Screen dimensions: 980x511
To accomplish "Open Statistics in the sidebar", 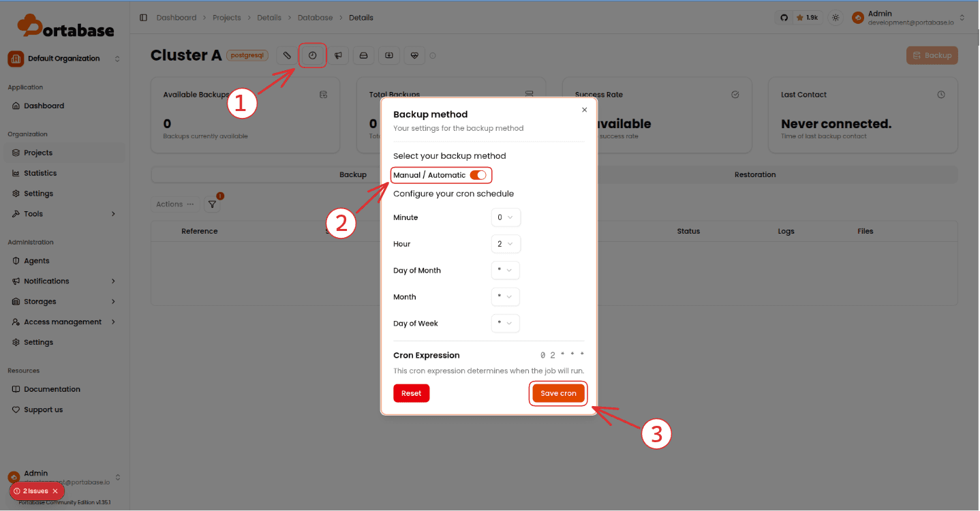I will tap(65, 174).
